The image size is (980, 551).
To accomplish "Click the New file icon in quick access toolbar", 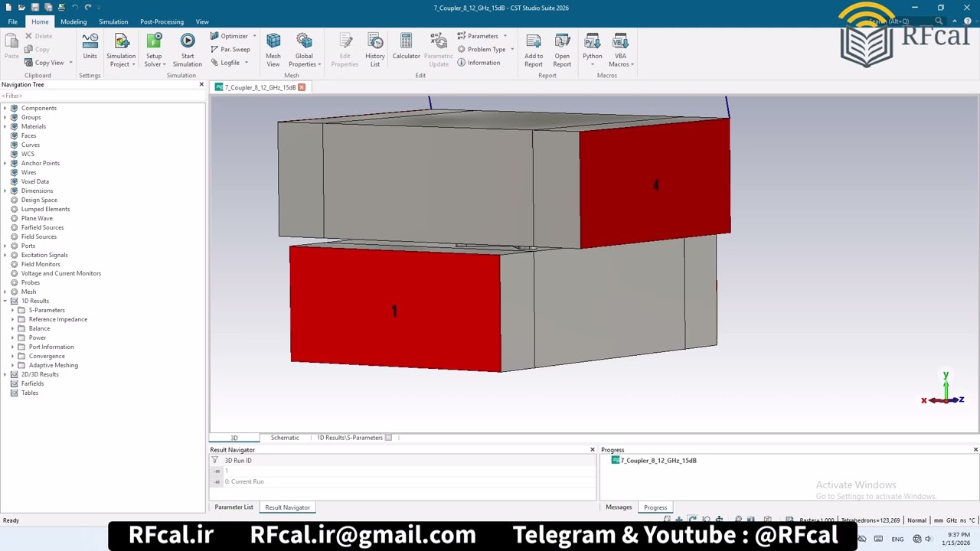I will click(x=8, y=7).
